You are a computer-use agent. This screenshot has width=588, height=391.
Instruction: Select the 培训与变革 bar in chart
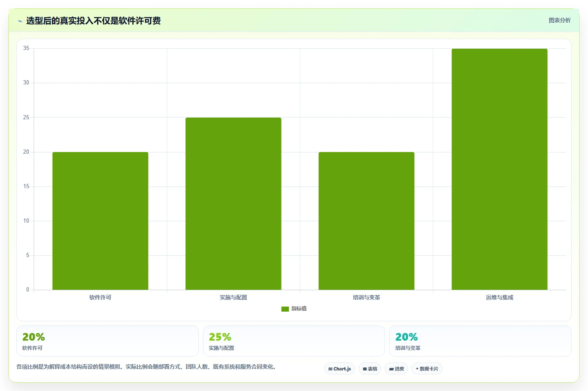point(367,221)
